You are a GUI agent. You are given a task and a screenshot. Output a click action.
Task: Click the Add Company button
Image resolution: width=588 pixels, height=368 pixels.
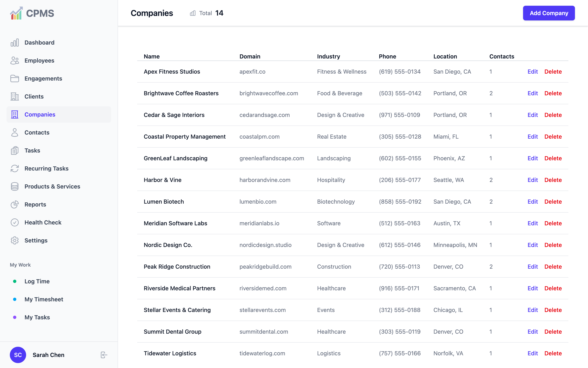(x=549, y=13)
